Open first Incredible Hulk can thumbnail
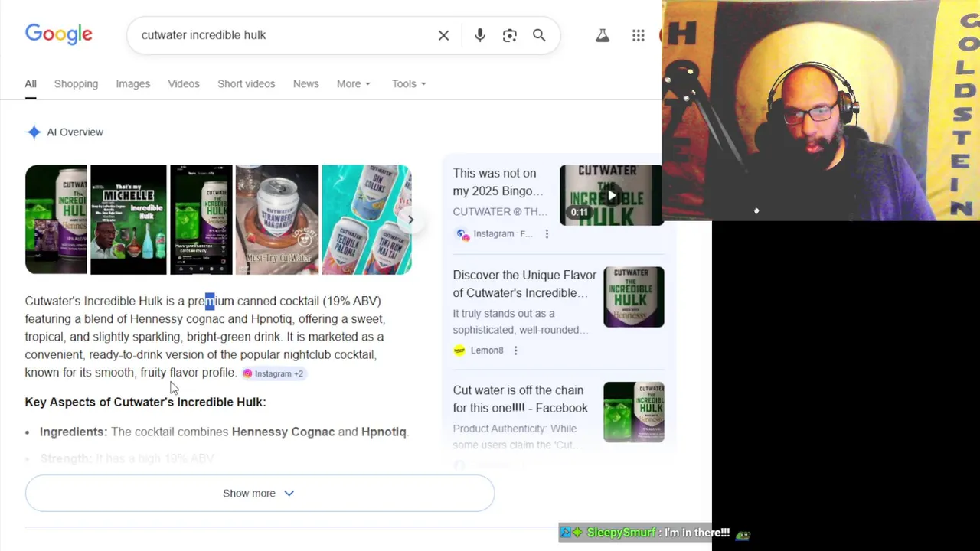The width and height of the screenshot is (980, 551). click(x=56, y=220)
